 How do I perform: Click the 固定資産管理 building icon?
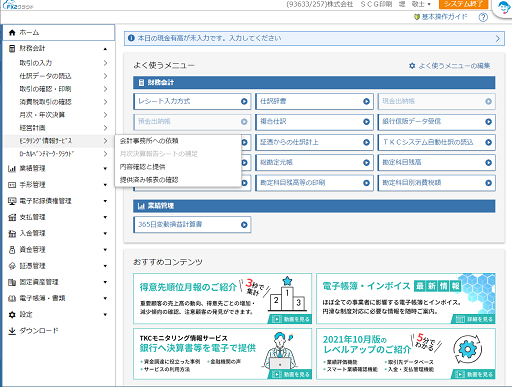12,282
